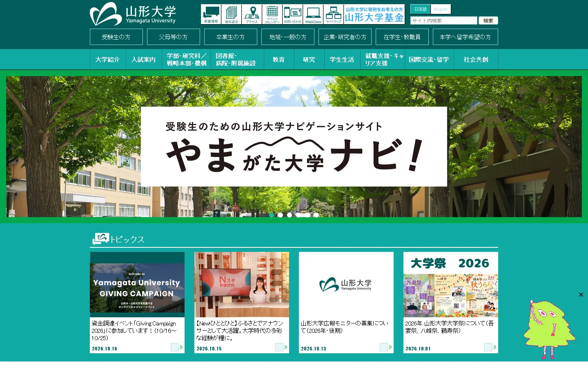The height and width of the screenshot is (368, 588).
Task: Open the 図書館・病院・附属施設 menu
Action: [x=237, y=59]
